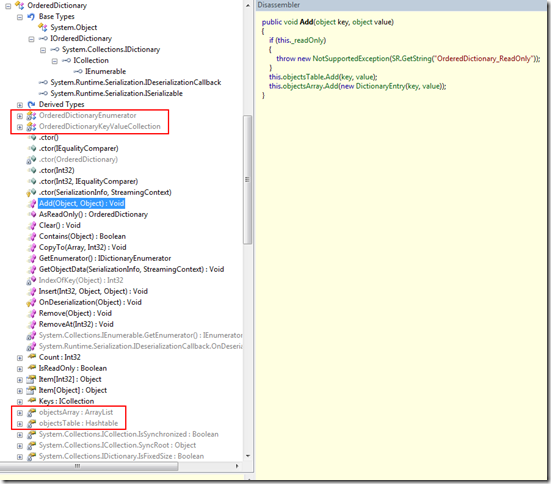551x484 pixels.
Task: Click the OrderedDictionaryEnumerator class icon
Action: click(31, 116)
